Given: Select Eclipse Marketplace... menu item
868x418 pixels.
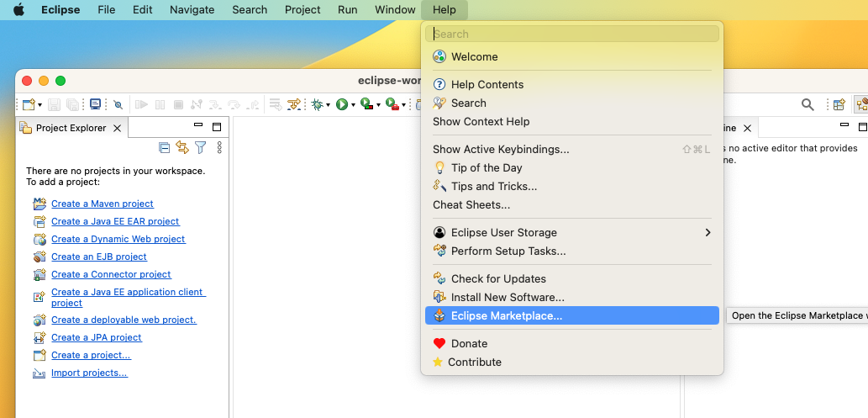Looking at the screenshot, I should [572, 316].
